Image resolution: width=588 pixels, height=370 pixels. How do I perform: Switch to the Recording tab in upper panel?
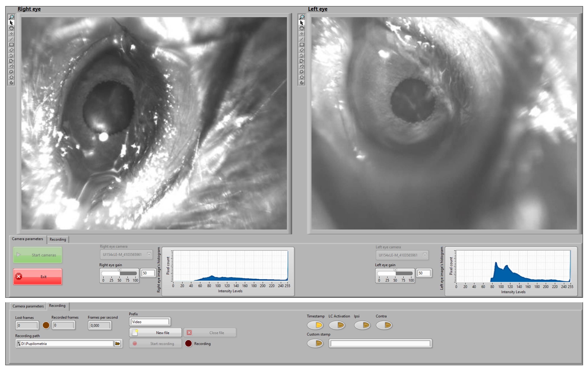point(58,239)
